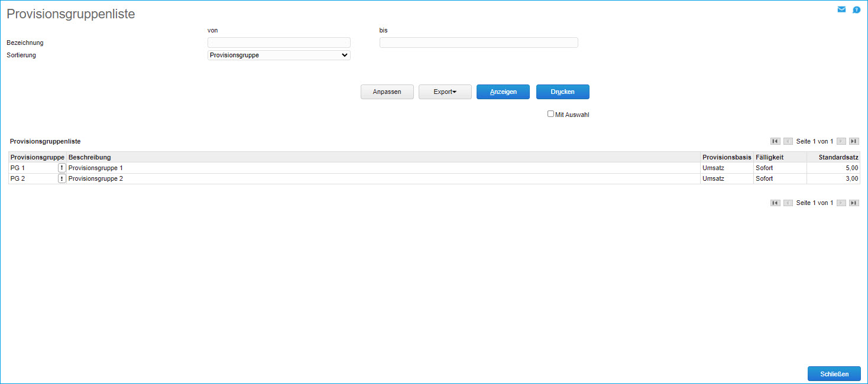Go to next page in upper pager

click(x=841, y=141)
